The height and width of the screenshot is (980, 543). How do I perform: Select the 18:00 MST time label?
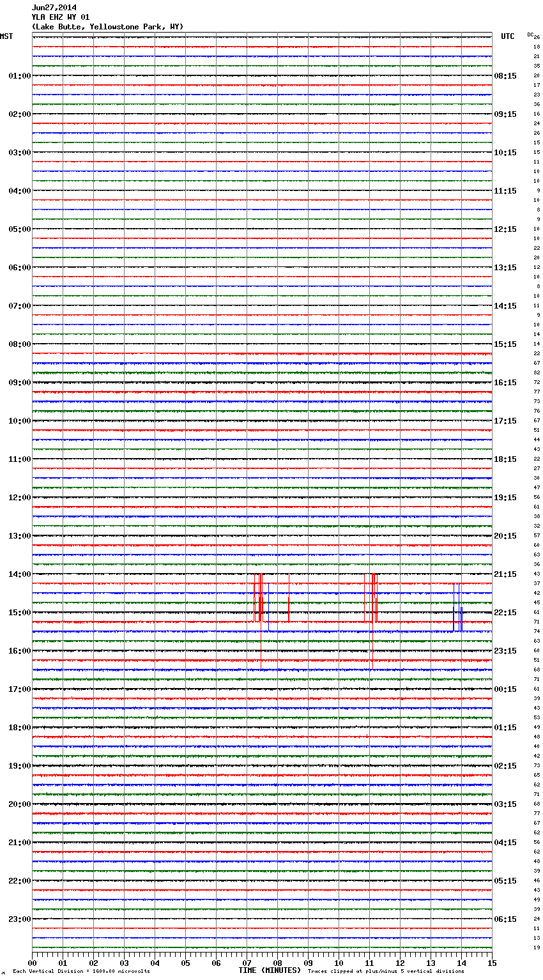pos(19,728)
